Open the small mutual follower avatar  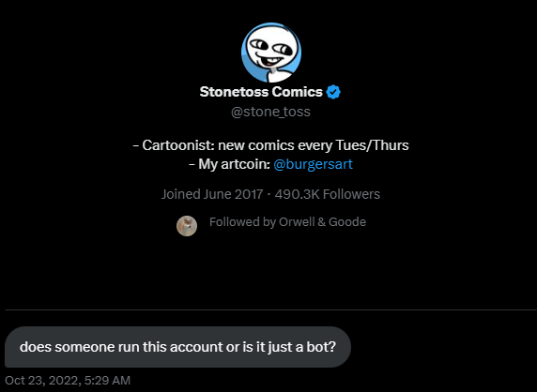click(187, 226)
